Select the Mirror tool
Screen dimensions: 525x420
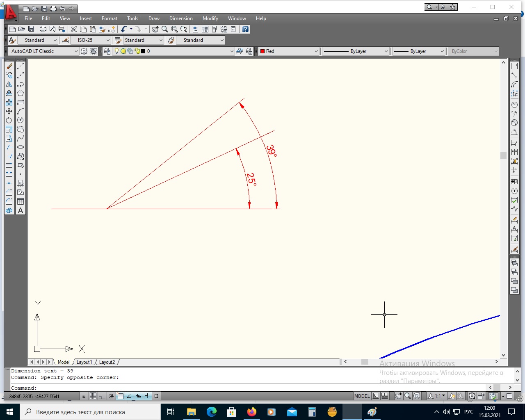point(9,84)
